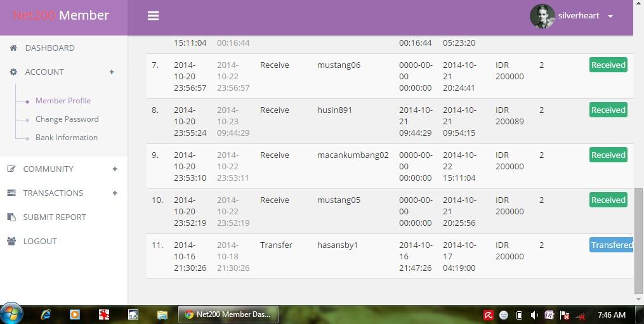Open the TRANSACTIONS menu item
Screen dimensions: 644x324
[53, 193]
